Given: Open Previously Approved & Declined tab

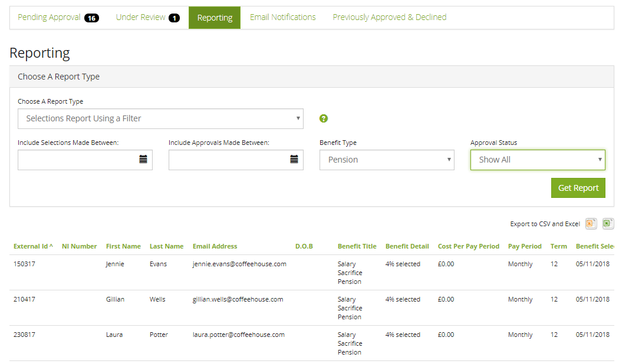Looking at the screenshot, I should pos(390,17).
